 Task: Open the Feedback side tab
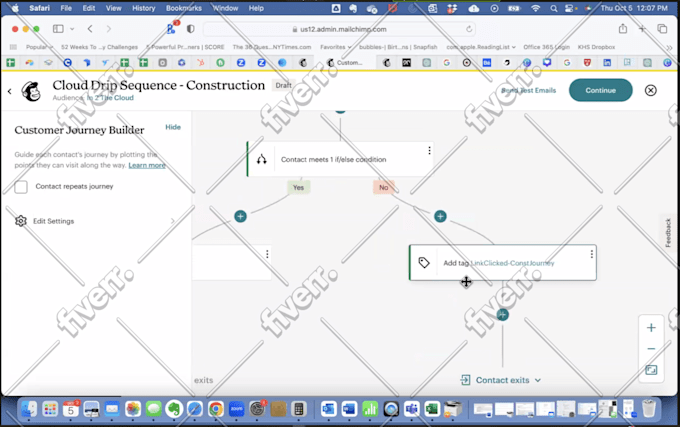pos(668,233)
